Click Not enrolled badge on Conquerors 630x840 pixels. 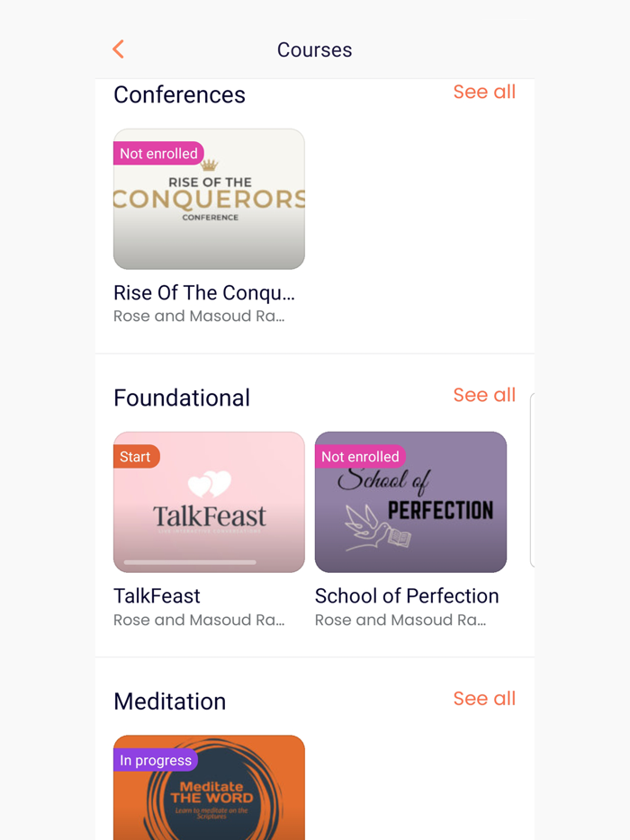158,154
